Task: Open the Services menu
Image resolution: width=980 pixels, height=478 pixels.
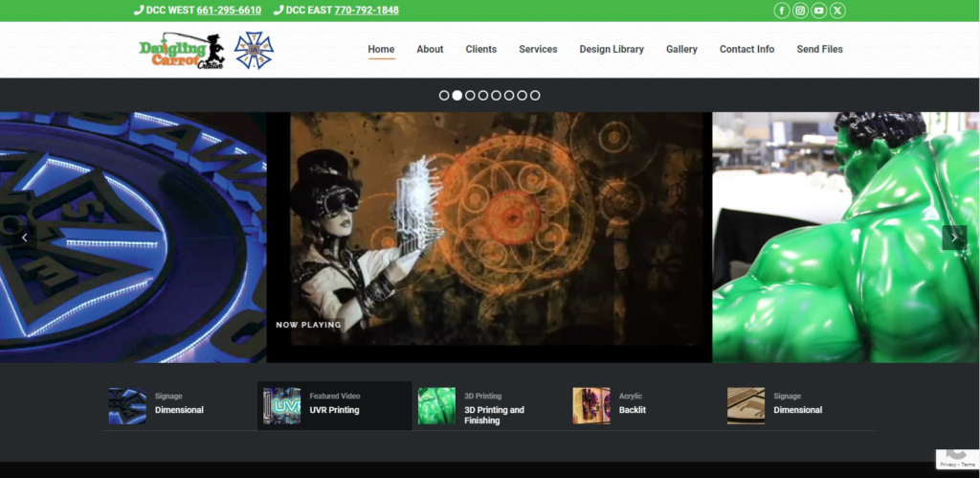Action: [538, 50]
